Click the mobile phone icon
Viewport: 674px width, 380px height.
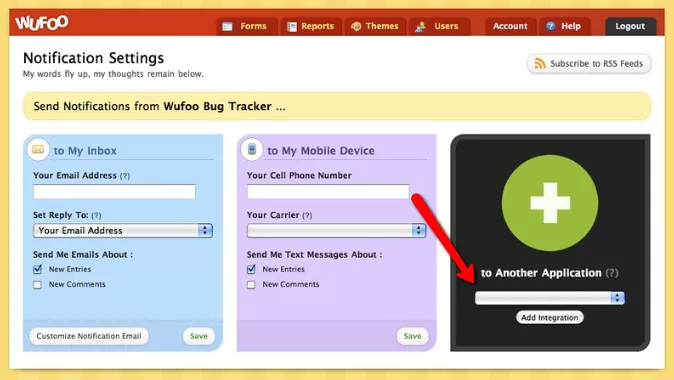click(252, 150)
